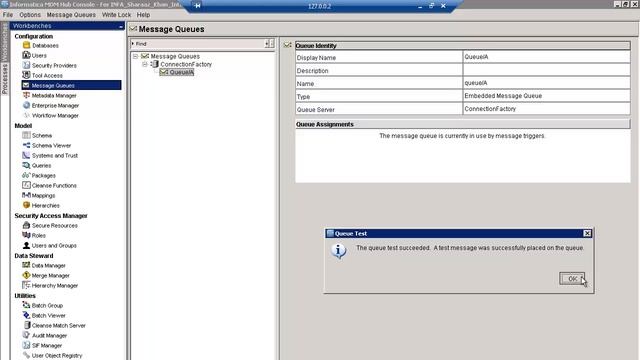Open the Cleanse Match Server icon

click(x=27, y=325)
